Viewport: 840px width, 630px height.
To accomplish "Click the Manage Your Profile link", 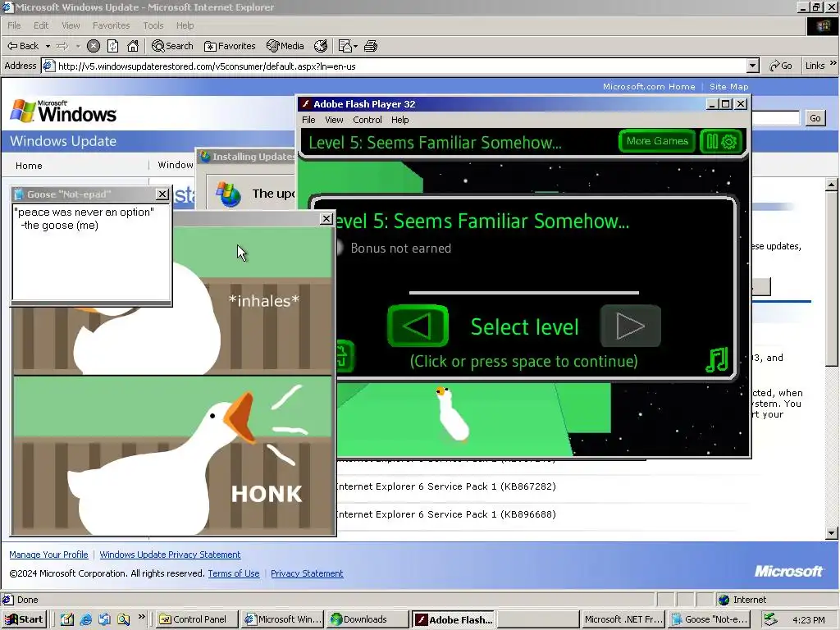I will (48, 555).
